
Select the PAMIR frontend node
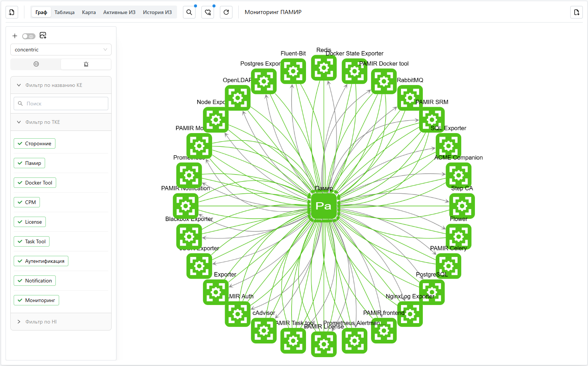click(x=384, y=331)
